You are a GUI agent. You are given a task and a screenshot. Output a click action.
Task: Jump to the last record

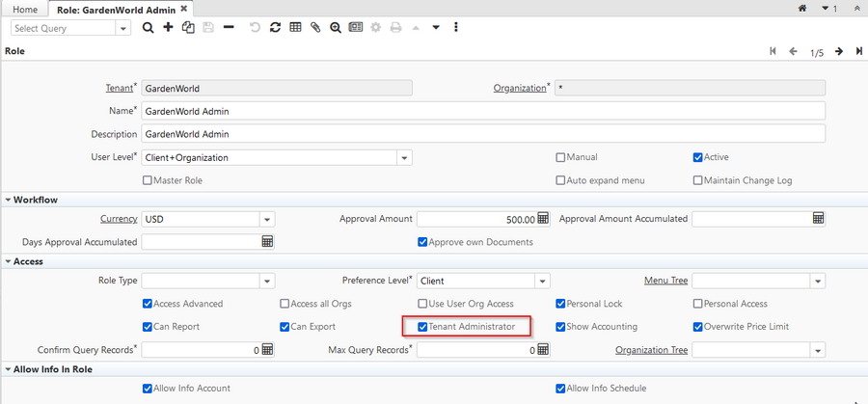point(858,51)
